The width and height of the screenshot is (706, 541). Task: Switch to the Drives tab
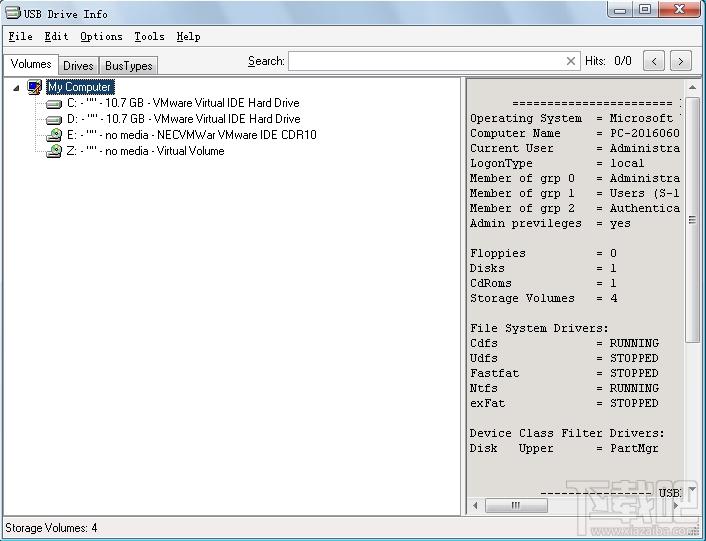pos(78,66)
